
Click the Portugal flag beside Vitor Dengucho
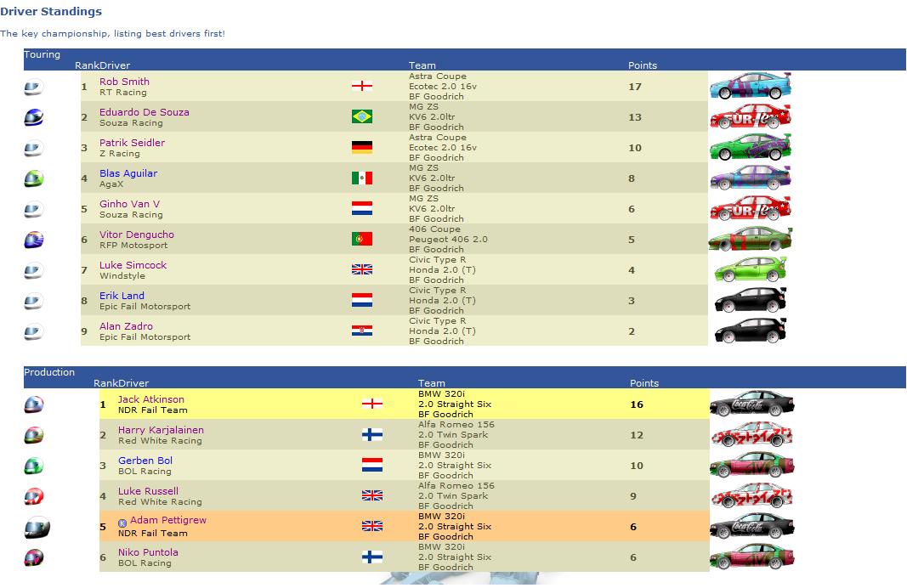click(x=362, y=239)
